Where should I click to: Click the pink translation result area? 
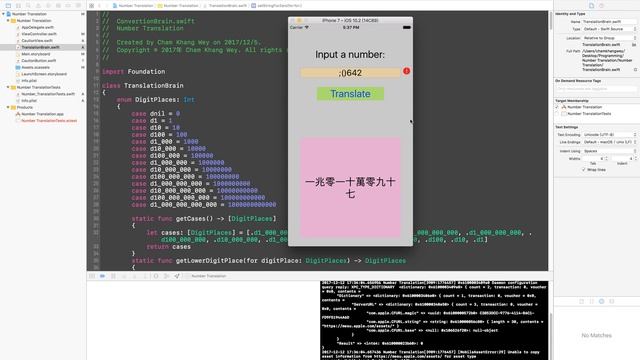click(x=350, y=188)
